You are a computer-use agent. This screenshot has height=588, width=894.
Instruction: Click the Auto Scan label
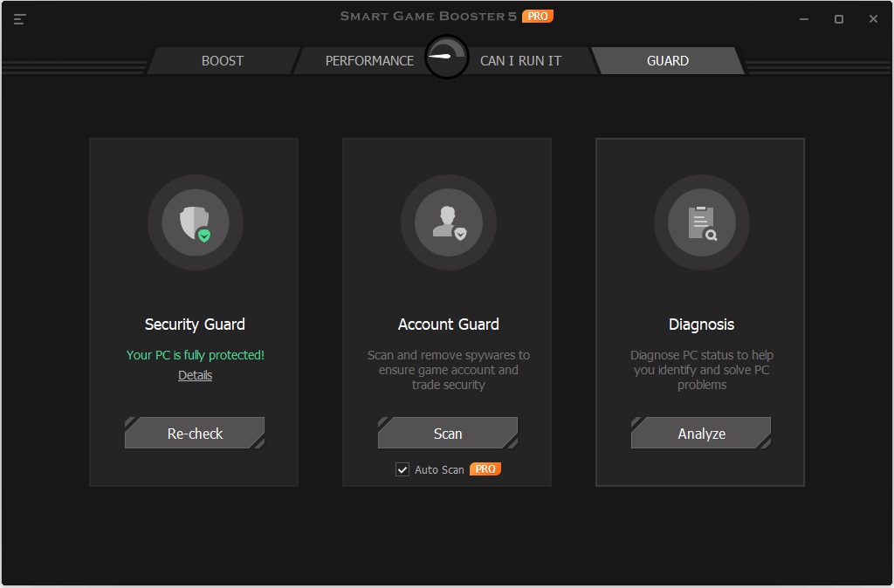tap(440, 469)
